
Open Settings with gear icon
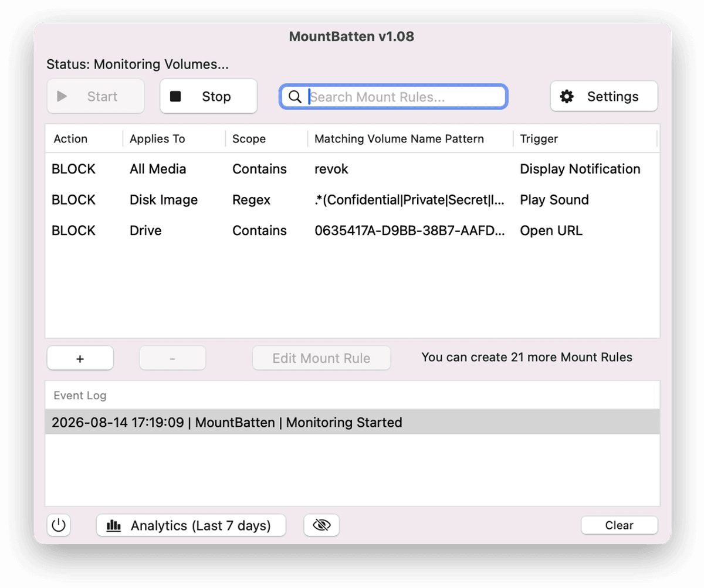604,96
